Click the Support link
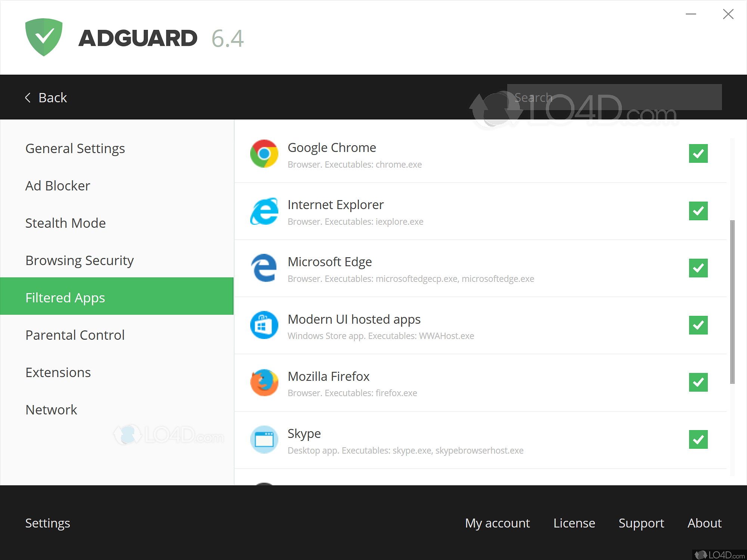747x560 pixels. [x=641, y=523]
